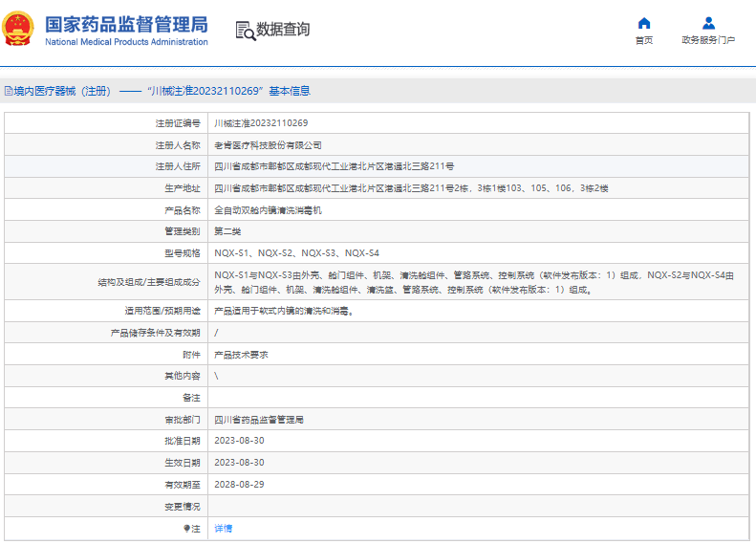
Task: Select 四川省药品监督管理局 approval department
Action: [x=259, y=420]
